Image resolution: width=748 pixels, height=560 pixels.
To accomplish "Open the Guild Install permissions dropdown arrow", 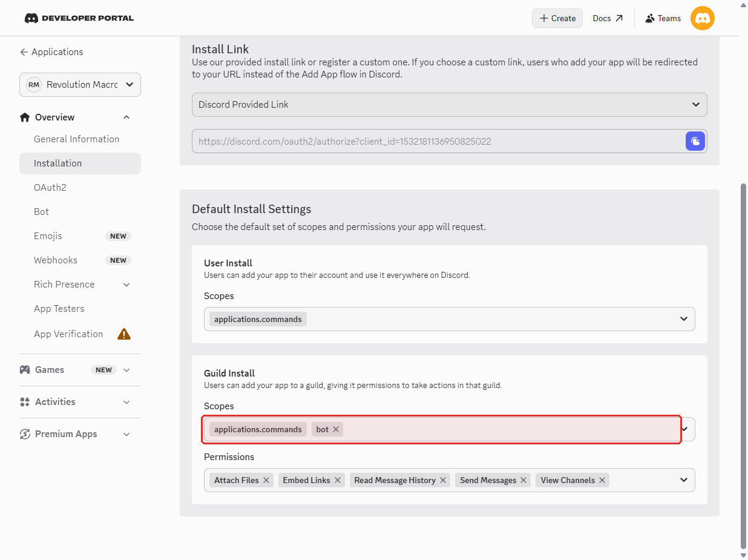I will click(684, 480).
